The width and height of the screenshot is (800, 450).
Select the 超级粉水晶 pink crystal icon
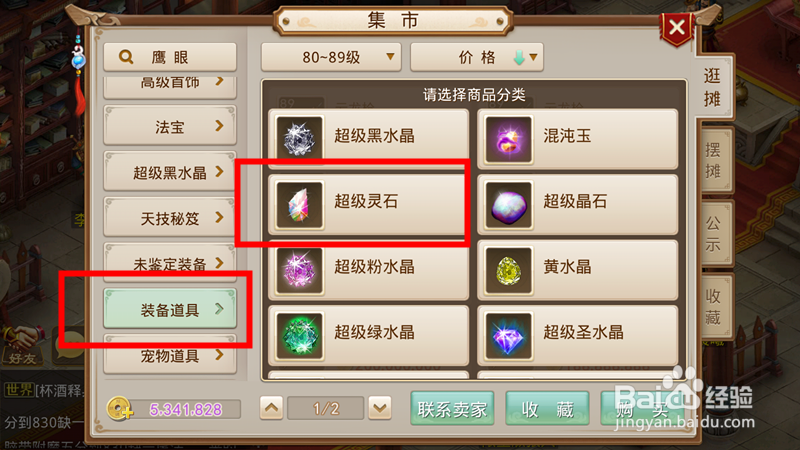click(x=299, y=270)
